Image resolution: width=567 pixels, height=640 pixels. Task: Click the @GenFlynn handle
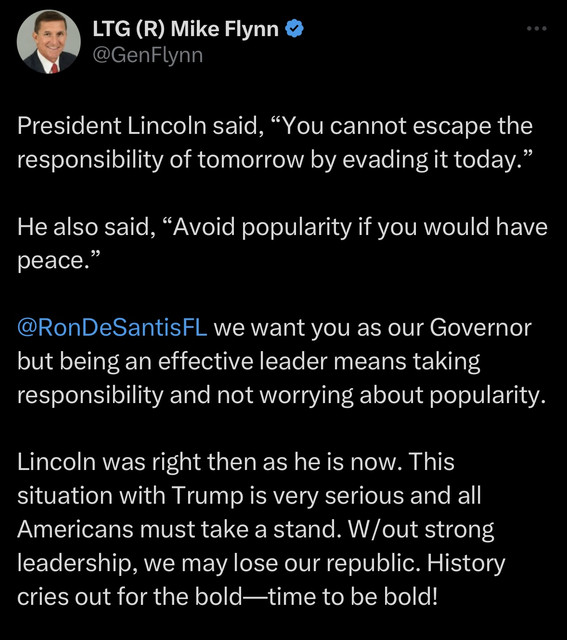tap(147, 56)
